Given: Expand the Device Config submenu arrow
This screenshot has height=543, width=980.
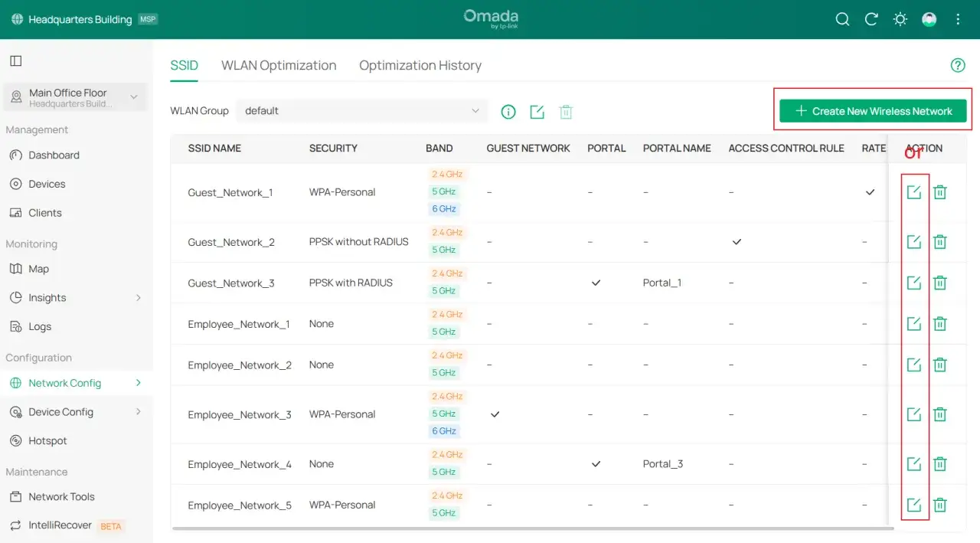Looking at the screenshot, I should click(139, 412).
